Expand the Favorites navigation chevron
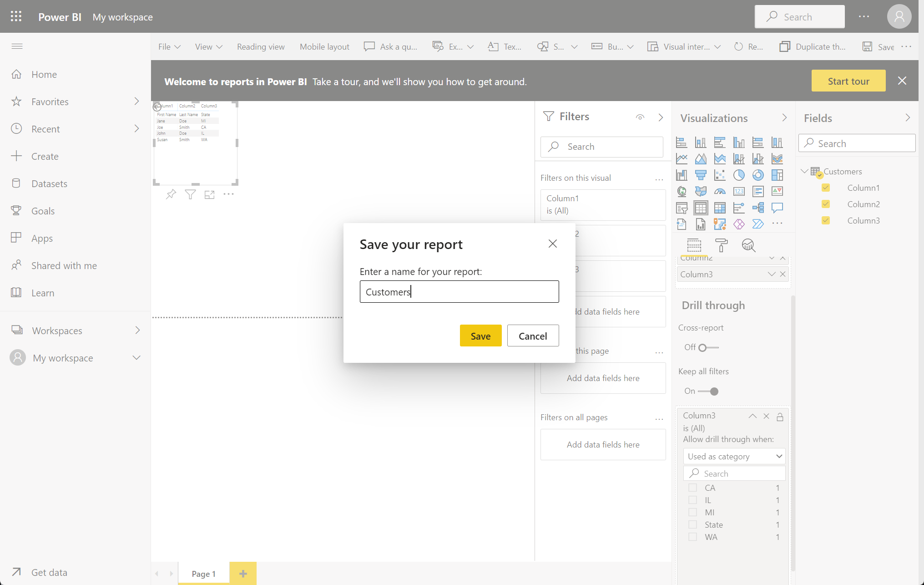Screen dimensions: 924x585 [x=136, y=102]
